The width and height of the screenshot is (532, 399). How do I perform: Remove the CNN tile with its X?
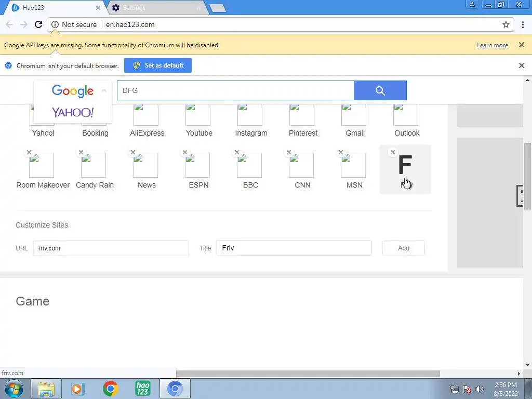coord(289,152)
